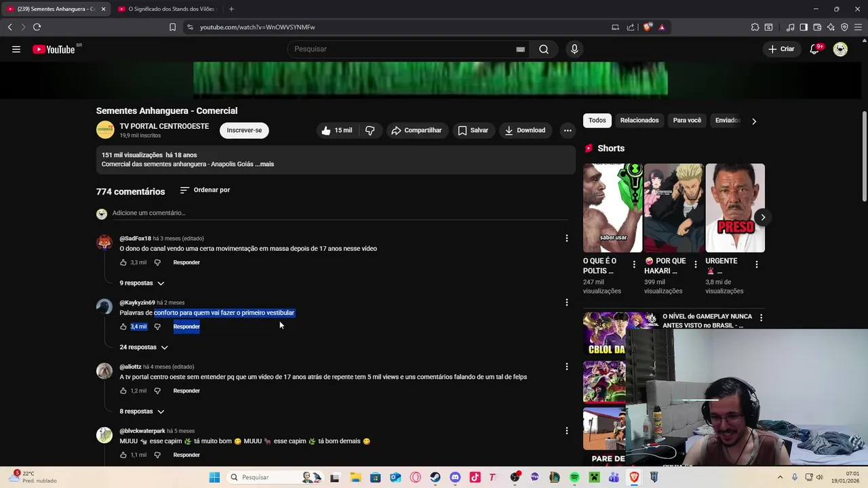Go back in browser history

point(9,27)
